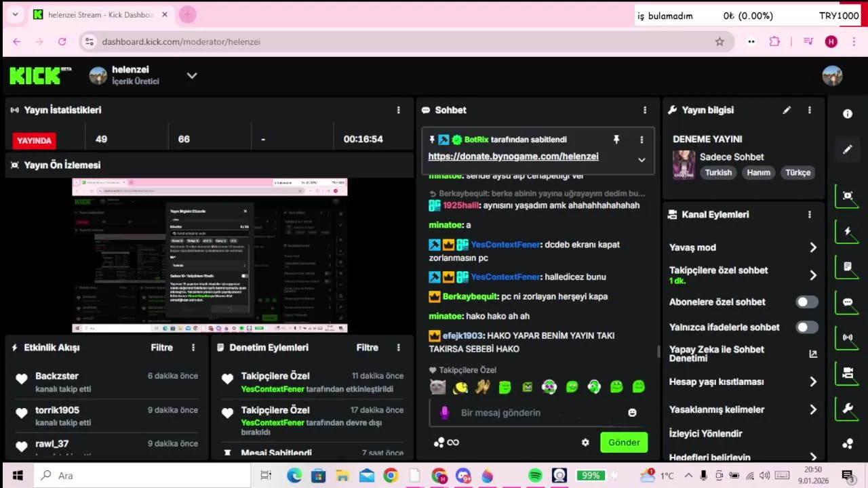Reload the page
This screenshot has height=488, width=868.
click(x=62, y=41)
